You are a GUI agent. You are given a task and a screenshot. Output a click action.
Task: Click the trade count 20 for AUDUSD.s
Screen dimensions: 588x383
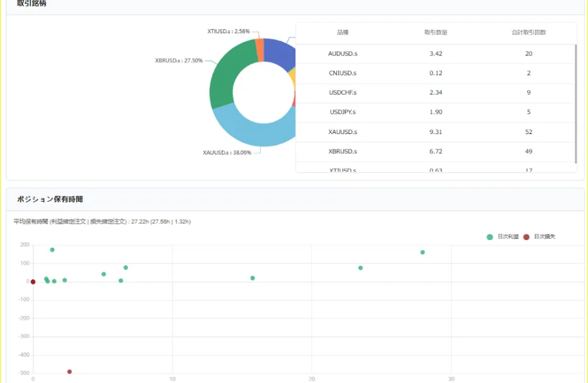pyautogui.click(x=529, y=54)
